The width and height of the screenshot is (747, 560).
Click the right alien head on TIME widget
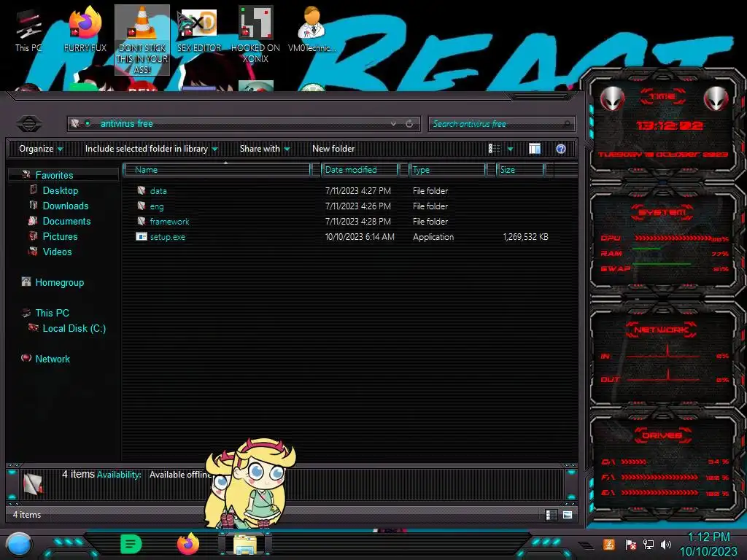[716, 99]
